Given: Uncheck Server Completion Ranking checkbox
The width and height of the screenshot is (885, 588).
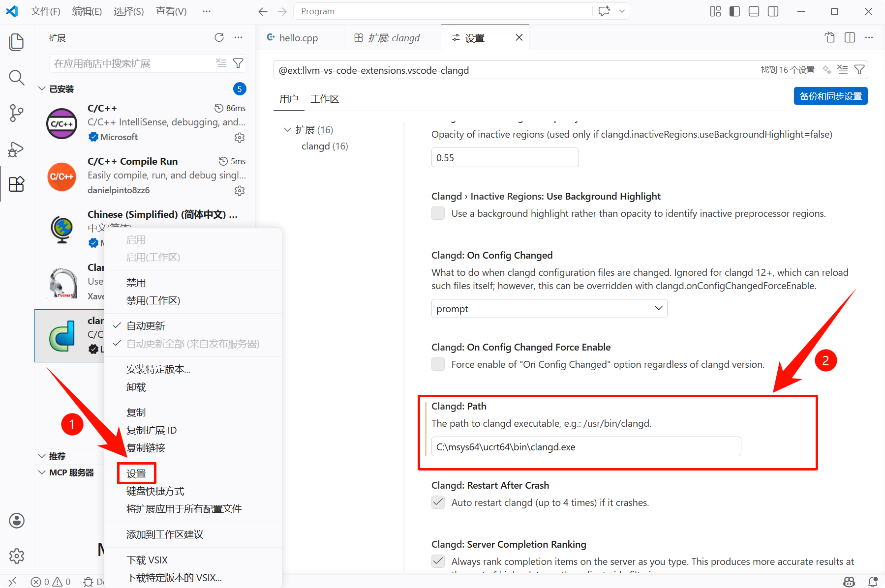Looking at the screenshot, I should click(438, 561).
